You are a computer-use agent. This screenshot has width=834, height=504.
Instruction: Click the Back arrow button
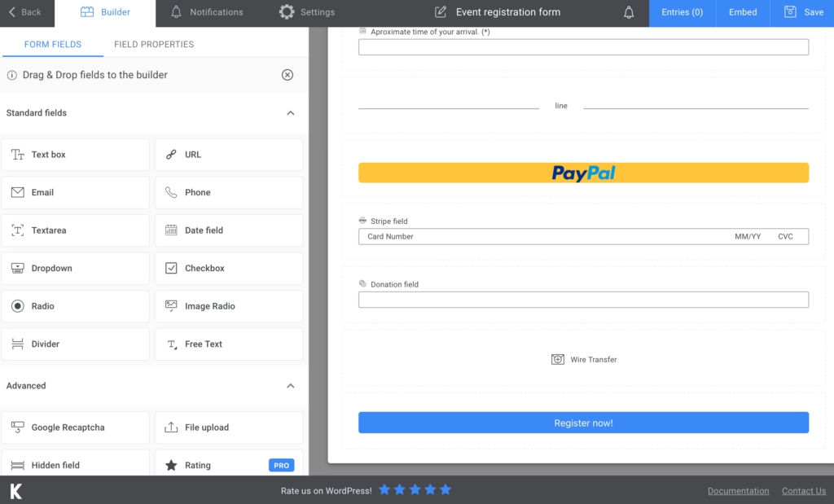[25, 12]
